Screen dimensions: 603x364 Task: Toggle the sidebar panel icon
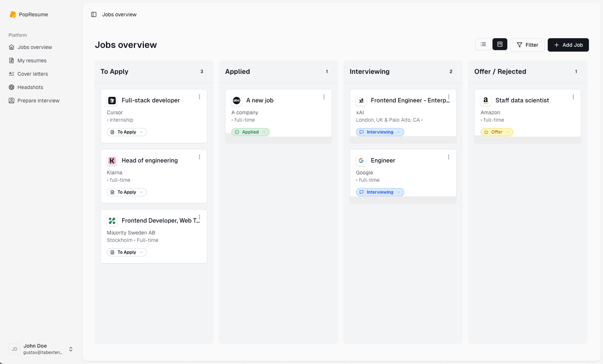[x=94, y=14]
